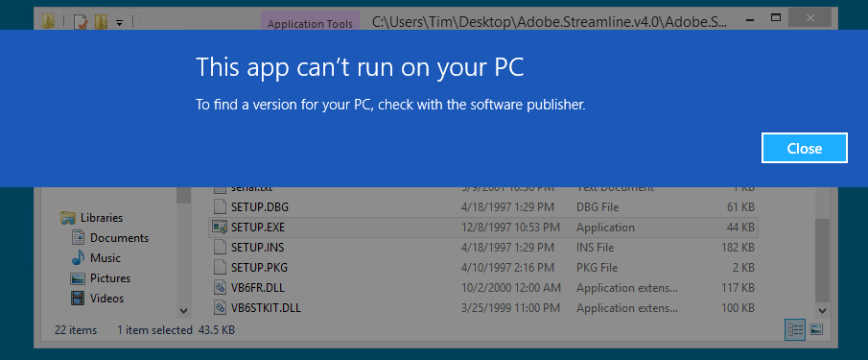
Task: Switch to Large icons view using status bar icon
Action: [816, 330]
